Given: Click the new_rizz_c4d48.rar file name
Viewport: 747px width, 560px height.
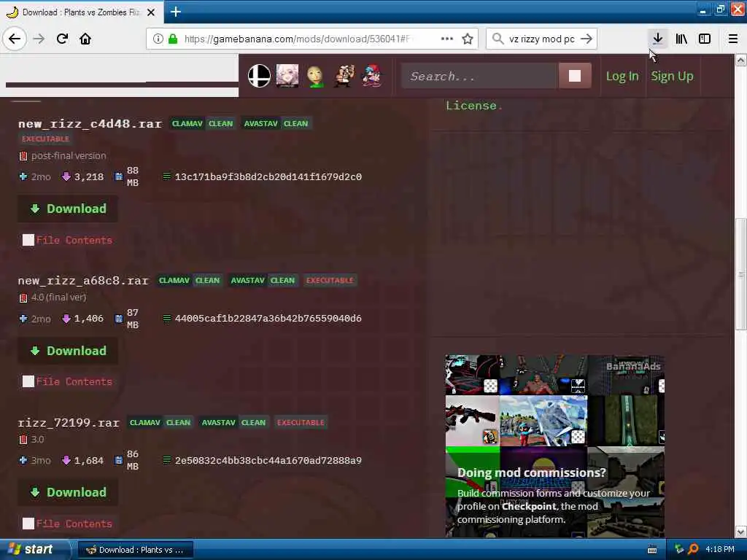Looking at the screenshot, I should pyautogui.click(x=90, y=124).
